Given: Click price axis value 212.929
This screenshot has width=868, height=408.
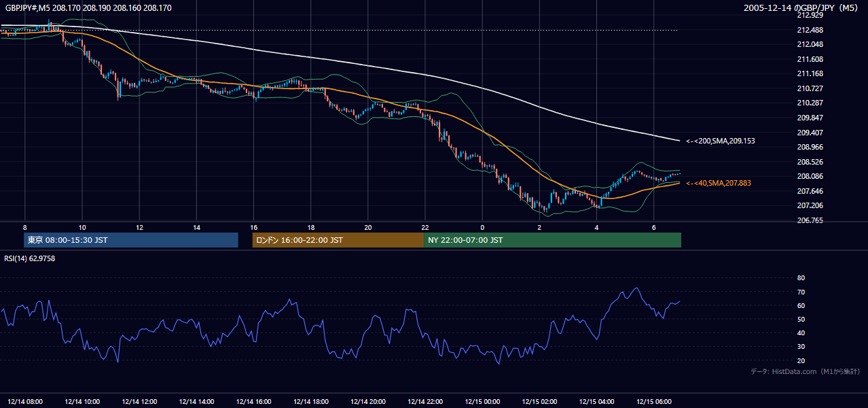Looking at the screenshot, I should [x=810, y=15].
